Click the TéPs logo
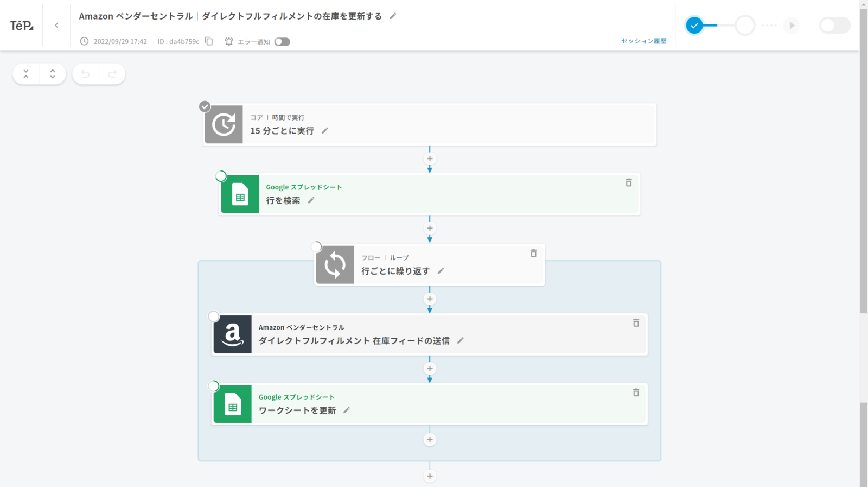This screenshot has width=868, height=487. point(22,26)
